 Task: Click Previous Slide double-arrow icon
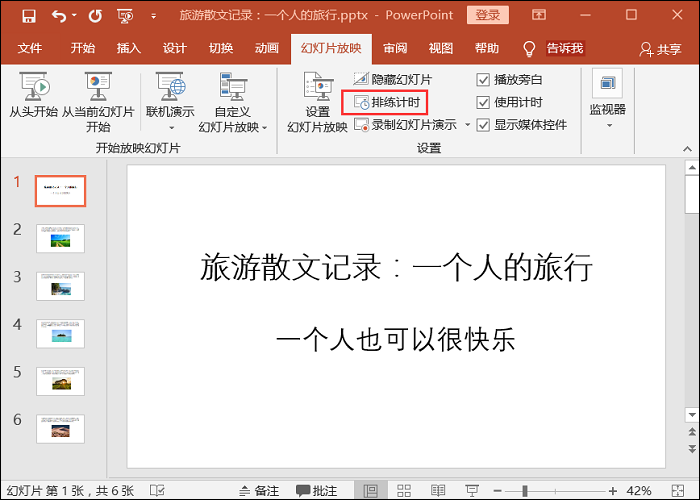692,432
